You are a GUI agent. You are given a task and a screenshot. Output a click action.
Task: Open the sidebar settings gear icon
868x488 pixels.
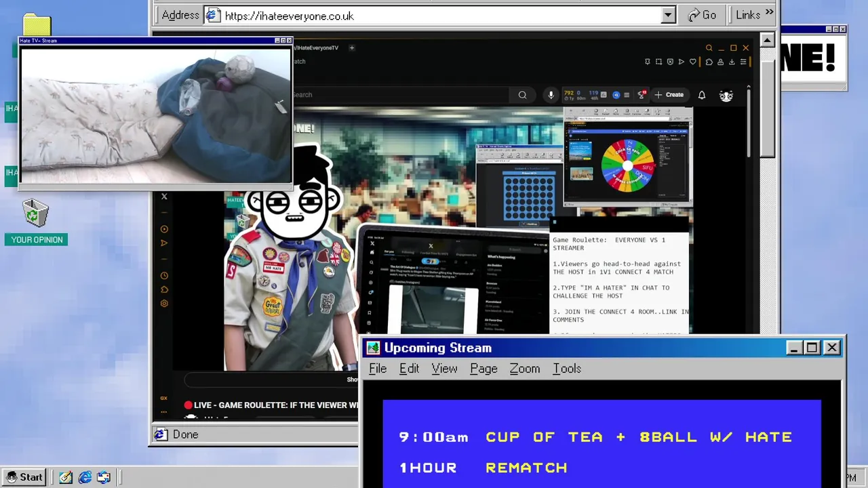pyautogui.click(x=164, y=304)
